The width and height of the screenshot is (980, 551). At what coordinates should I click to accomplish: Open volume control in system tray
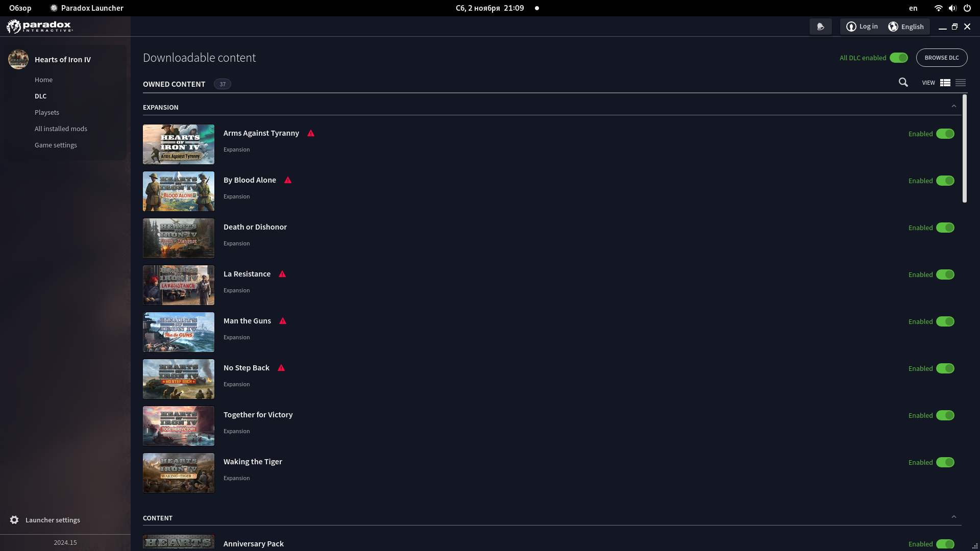(952, 8)
